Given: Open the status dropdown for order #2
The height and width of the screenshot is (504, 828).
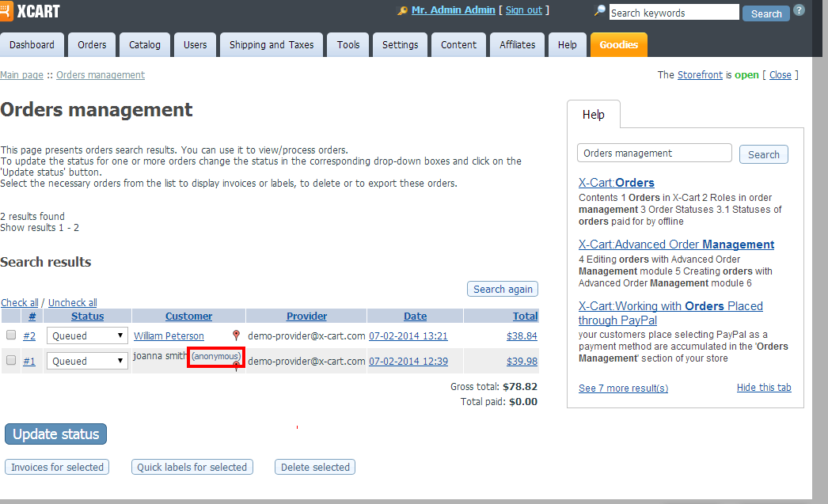Looking at the screenshot, I should point(87,335).
